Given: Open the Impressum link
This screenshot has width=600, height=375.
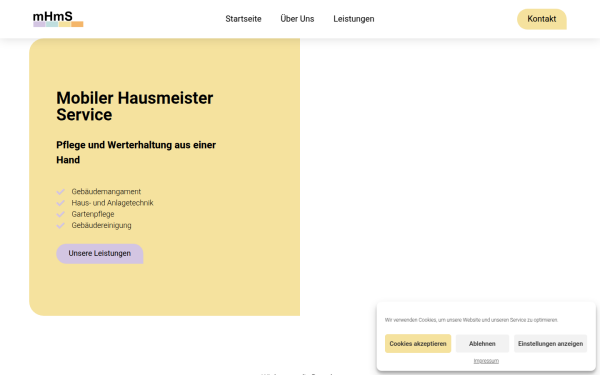Looking at the screenshot, I should pyautogui.click(x=486, y=361).
